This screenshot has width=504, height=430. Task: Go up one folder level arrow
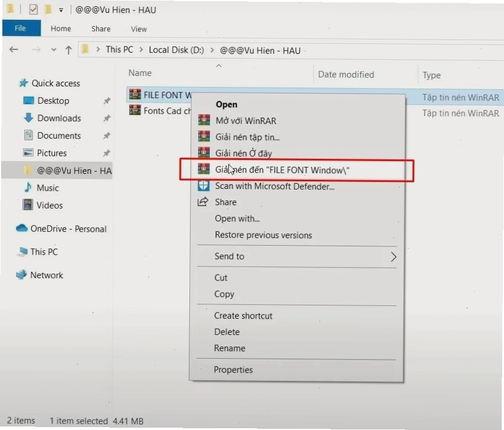coord(68,50)
